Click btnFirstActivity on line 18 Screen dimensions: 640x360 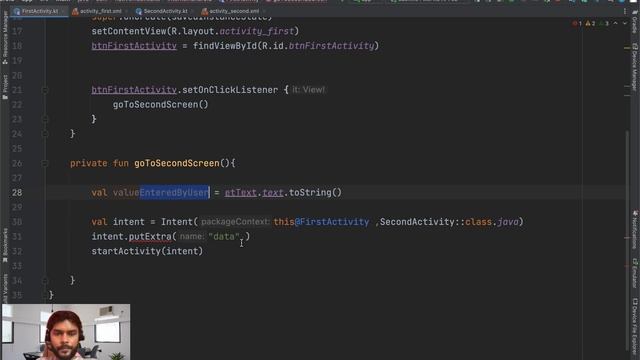pyautogui.click(x=134, y=46)
